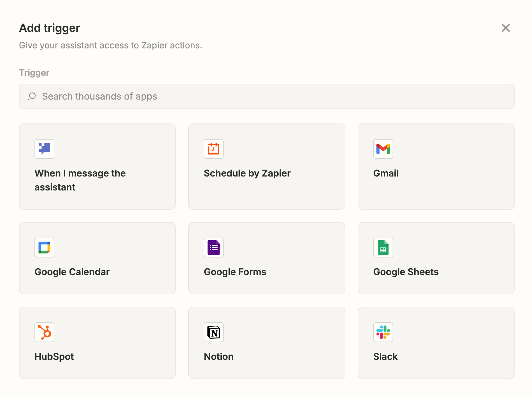Click the green Google Sheets icon
The width and height of the screenshot is (532, 398).
[x=383, y=248]
